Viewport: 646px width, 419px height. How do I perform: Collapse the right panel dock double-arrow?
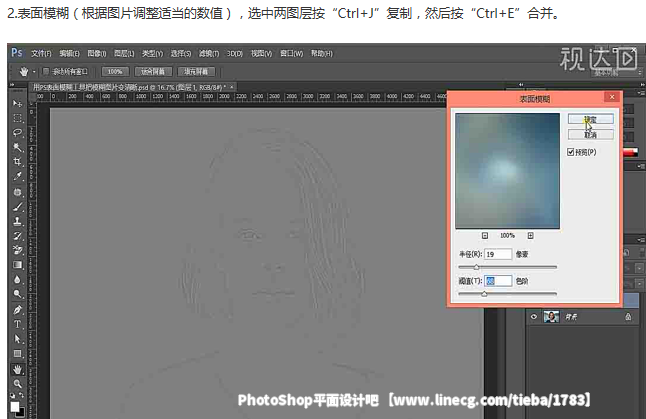(642, 84)
